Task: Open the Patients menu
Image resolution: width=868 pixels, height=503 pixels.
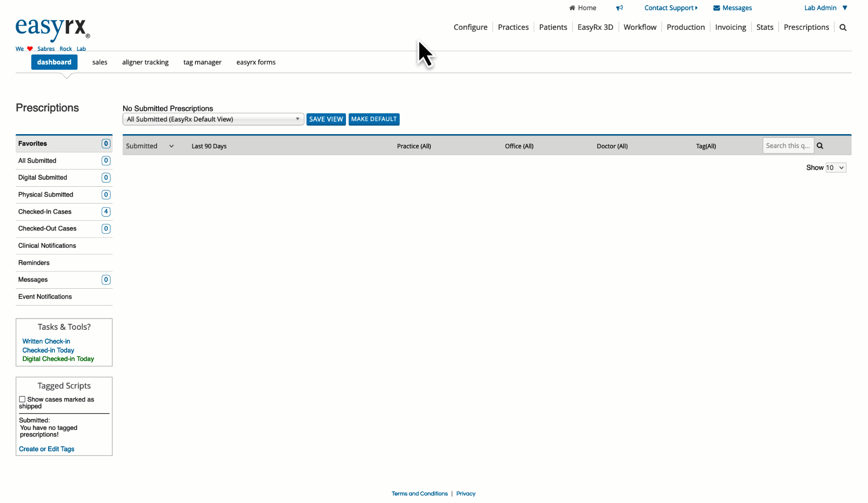Action: (553, 27)
